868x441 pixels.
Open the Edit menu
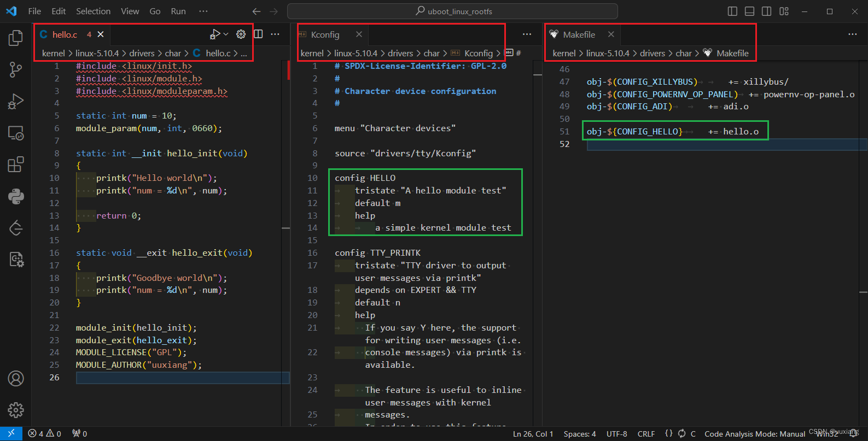(59, 11)
